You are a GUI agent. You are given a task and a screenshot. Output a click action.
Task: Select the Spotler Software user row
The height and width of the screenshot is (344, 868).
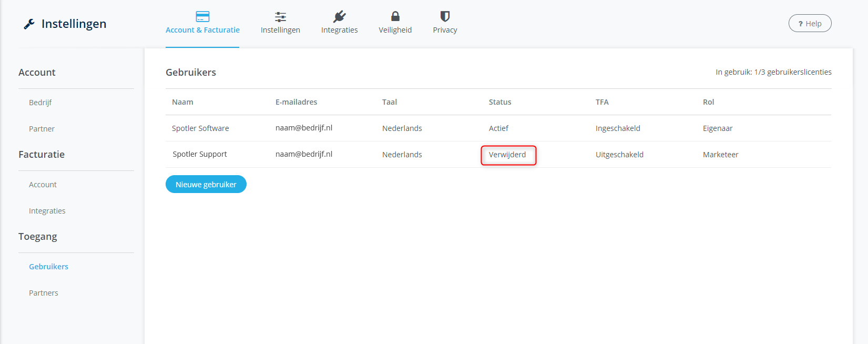pyautogui.click(x=200, y=128)
